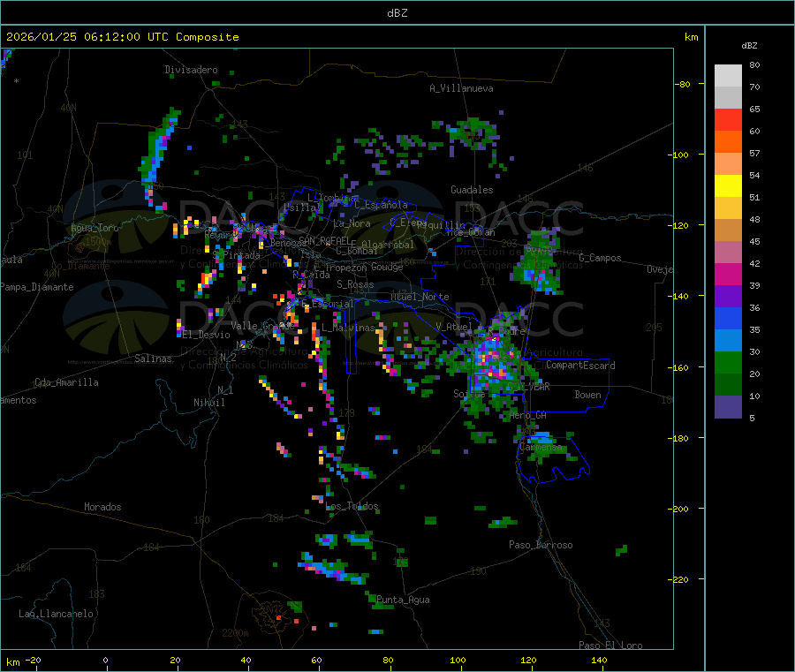Click the Morados map label
Image resolution: width=795 pixels, height=672 pixels.
tap(102, 507)
